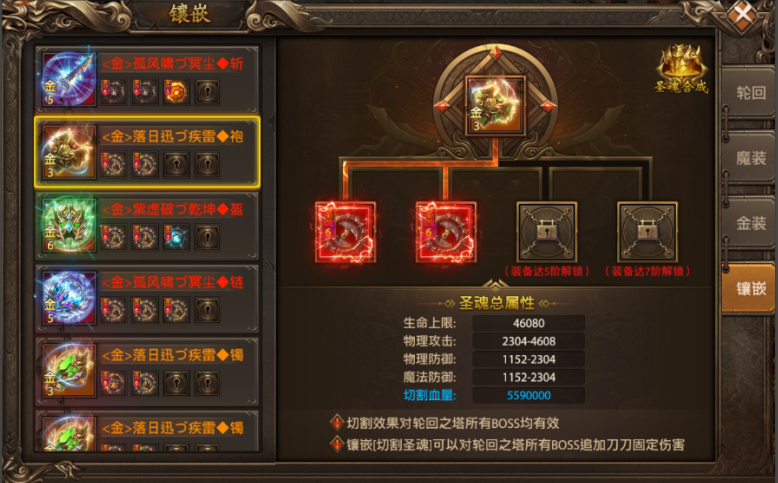Close the 镶嵌 panel with X button
778x483 pixels.
(x=743, y=14)
